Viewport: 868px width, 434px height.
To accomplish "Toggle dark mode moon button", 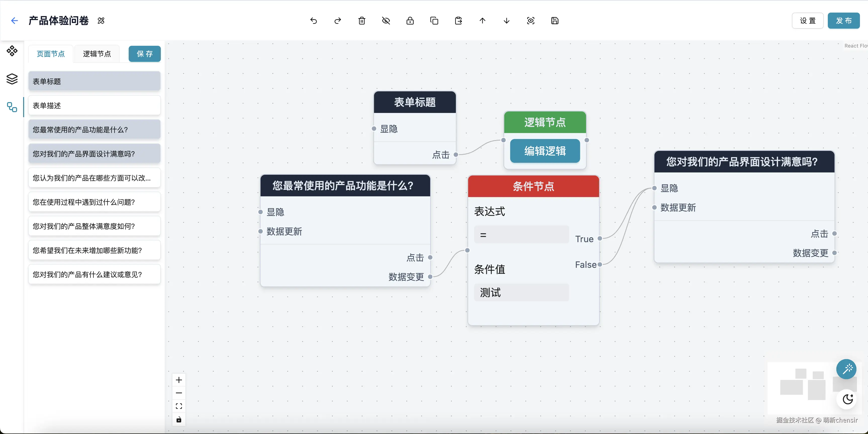I will (847, 399).
